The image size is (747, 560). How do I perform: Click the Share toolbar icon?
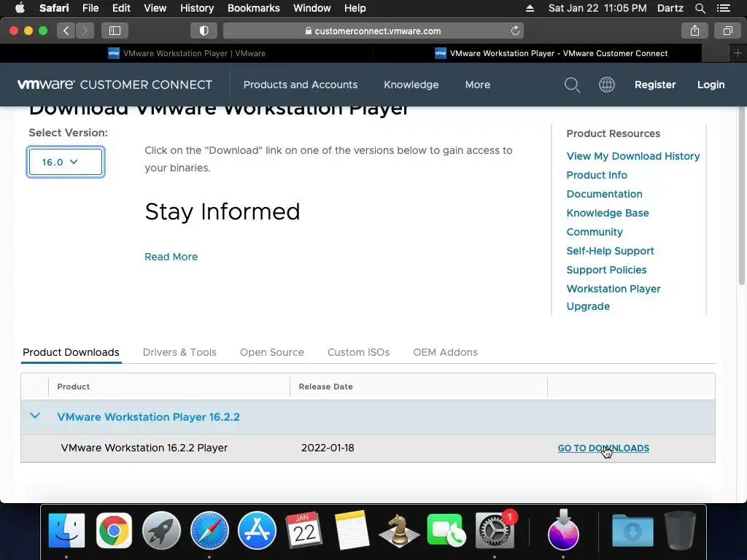click(x=694, y=31)
